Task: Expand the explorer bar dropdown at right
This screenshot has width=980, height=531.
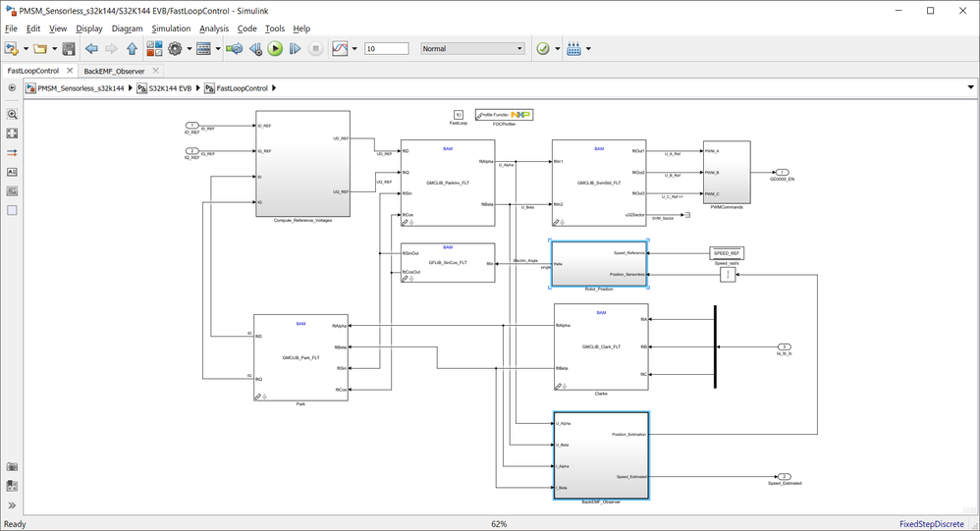Action: coord(971,88)
